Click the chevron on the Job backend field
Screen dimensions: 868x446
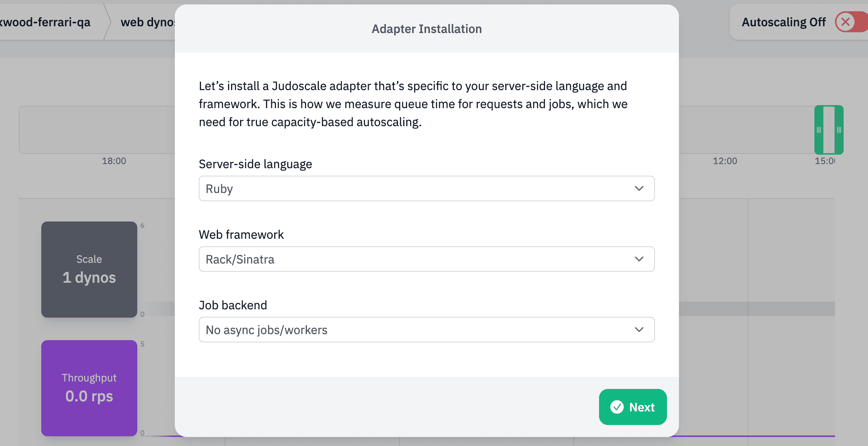point(639,330)
